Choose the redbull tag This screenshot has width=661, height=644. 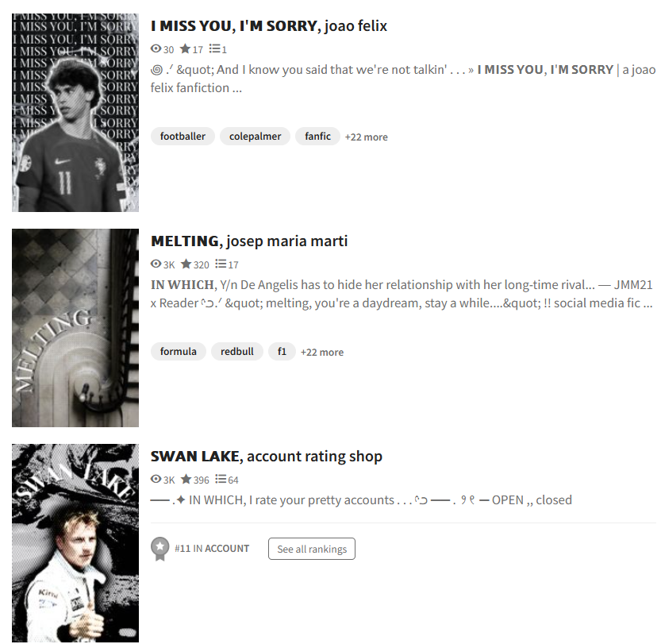[237, 351]
